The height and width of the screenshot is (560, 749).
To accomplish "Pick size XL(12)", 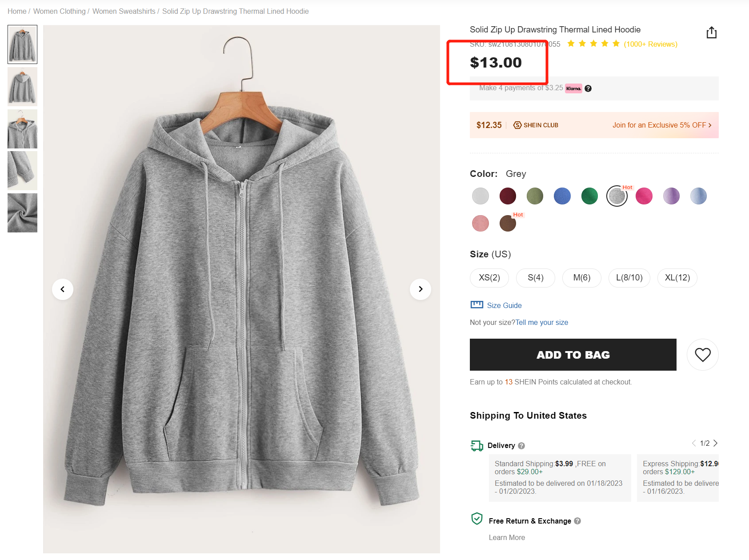I will [x=677, y=278].
